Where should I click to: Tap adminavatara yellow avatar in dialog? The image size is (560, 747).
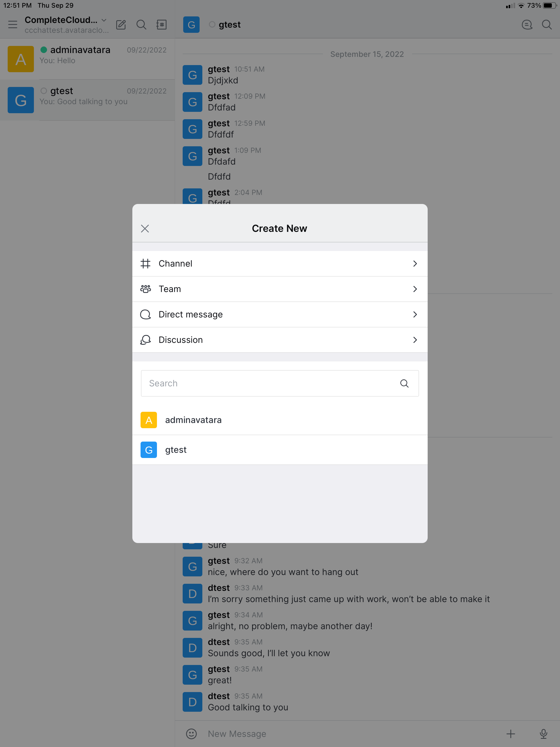tap(148, 420)
